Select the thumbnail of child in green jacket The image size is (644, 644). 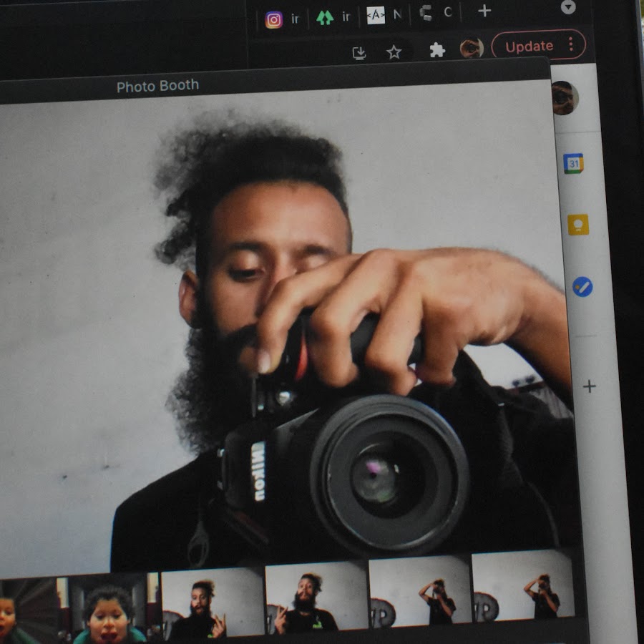click(x=109, y=608)
